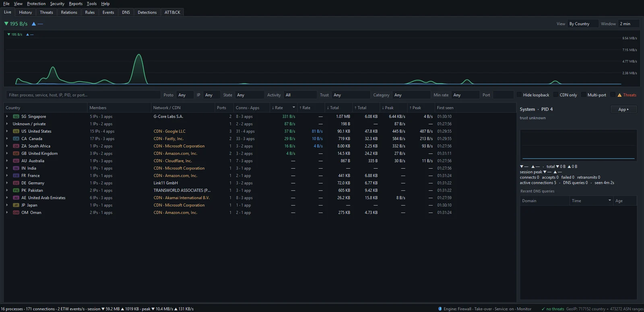Click the IN India flag badge
Image resolution: width=644 pixels, height=312 pixels.
click(x=16, y=168)
